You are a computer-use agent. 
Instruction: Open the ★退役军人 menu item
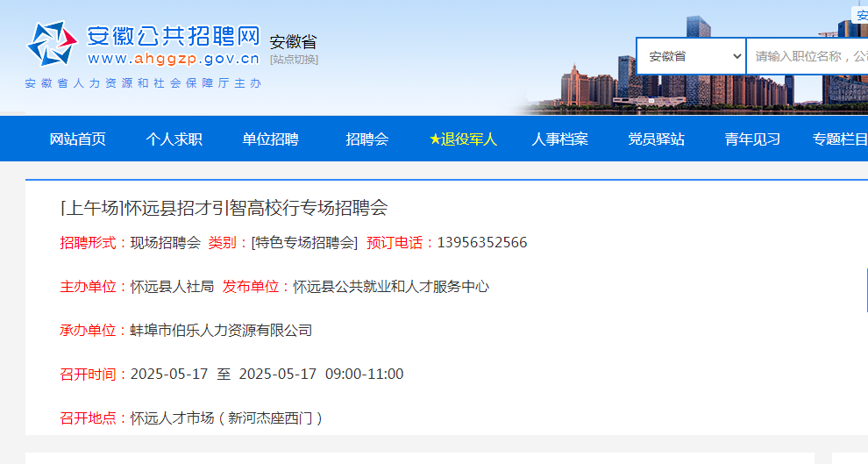point(463,139)
